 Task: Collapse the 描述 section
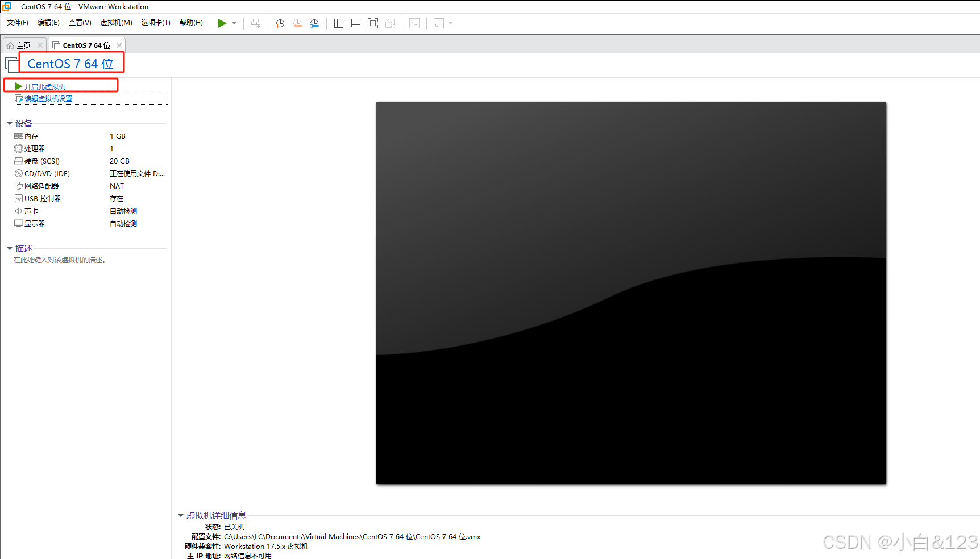[x=10, y=248]
